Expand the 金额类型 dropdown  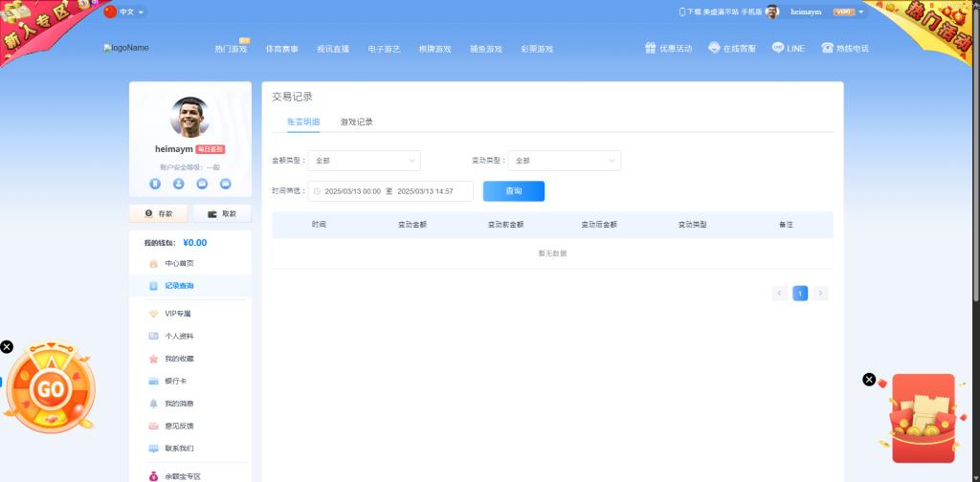(364, 161)
